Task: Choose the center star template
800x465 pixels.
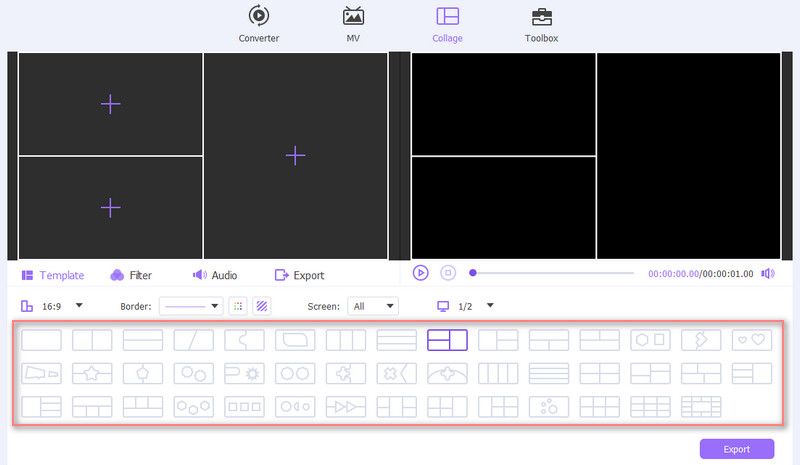Action: pyautogui.click(x=92, y=374)
